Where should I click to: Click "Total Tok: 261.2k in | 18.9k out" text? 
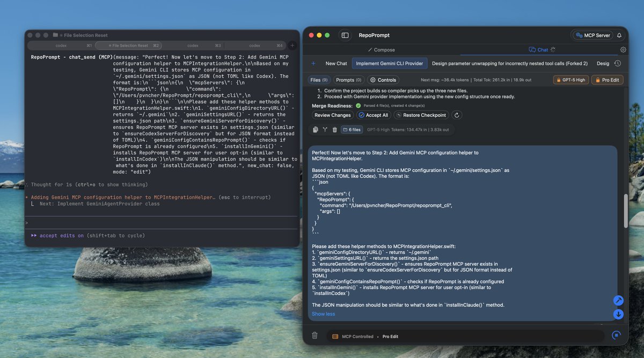click(502, 80)
